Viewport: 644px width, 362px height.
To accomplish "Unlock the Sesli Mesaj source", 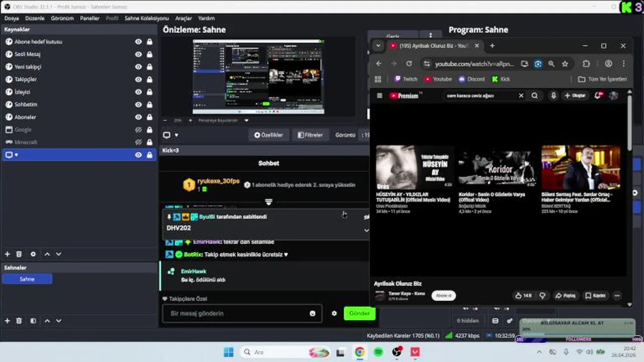I will [149, 54].
